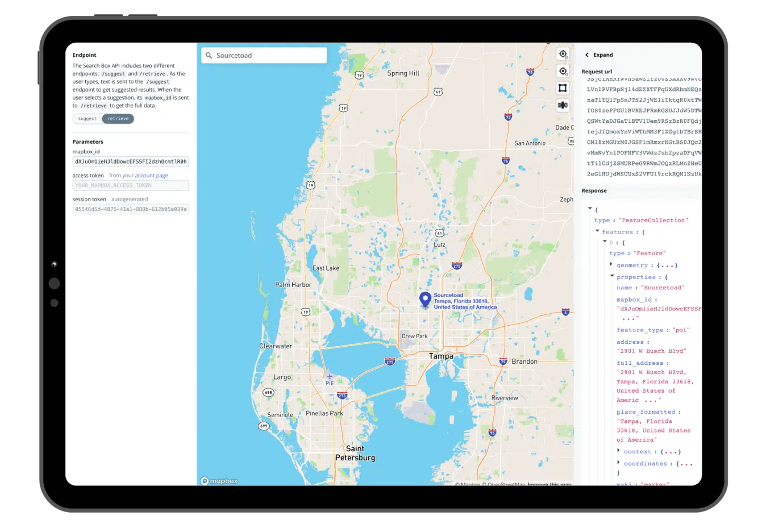
Task: Switch to the retrieve endpoint
Action: pos(118,118)
